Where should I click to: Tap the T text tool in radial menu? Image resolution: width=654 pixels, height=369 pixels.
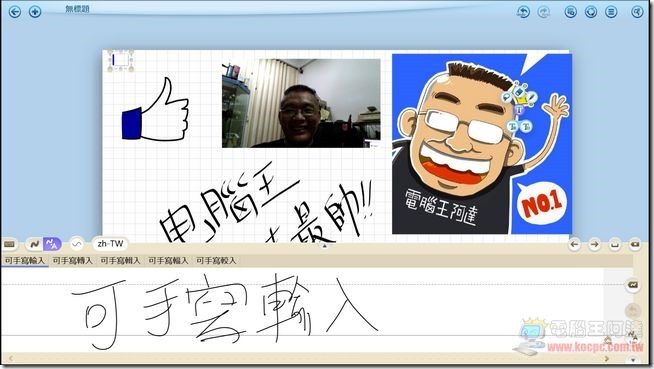(519, 110)
